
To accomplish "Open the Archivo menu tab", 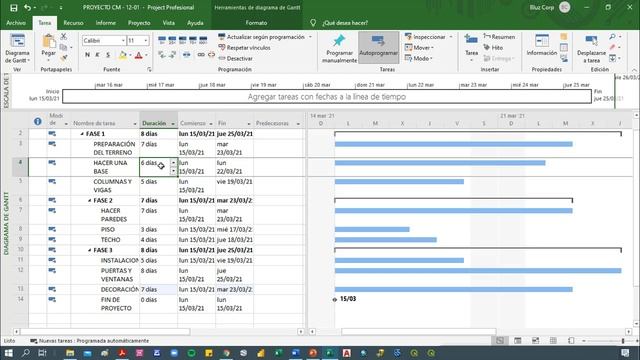I will click(x=16, y=23).
